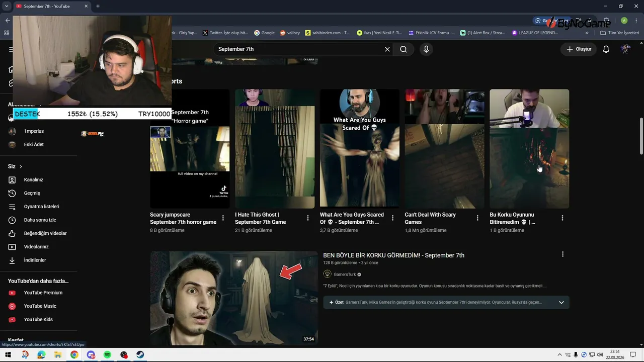Viewport: 644px width, 362px height.
Task: Open options menu for I Hate This Ghost short
Action: coord(308,218)
